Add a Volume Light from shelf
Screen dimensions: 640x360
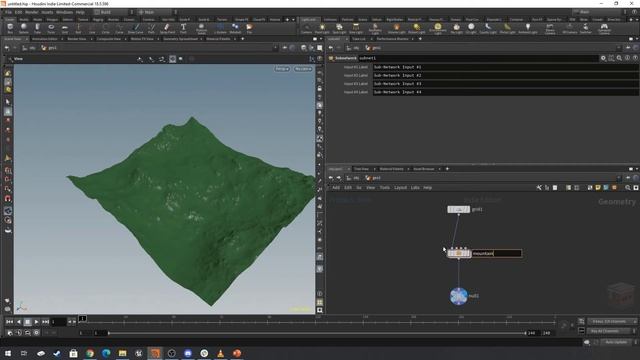pos(396,29)
